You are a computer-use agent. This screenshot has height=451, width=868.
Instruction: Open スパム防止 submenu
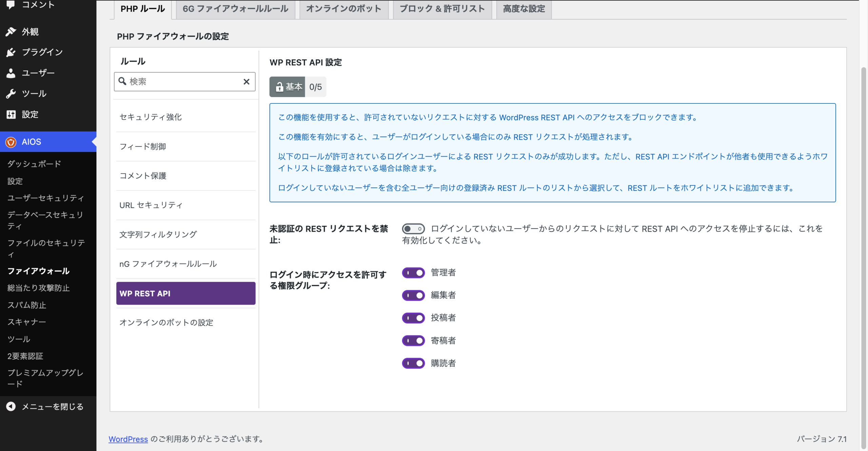[27, 305]
